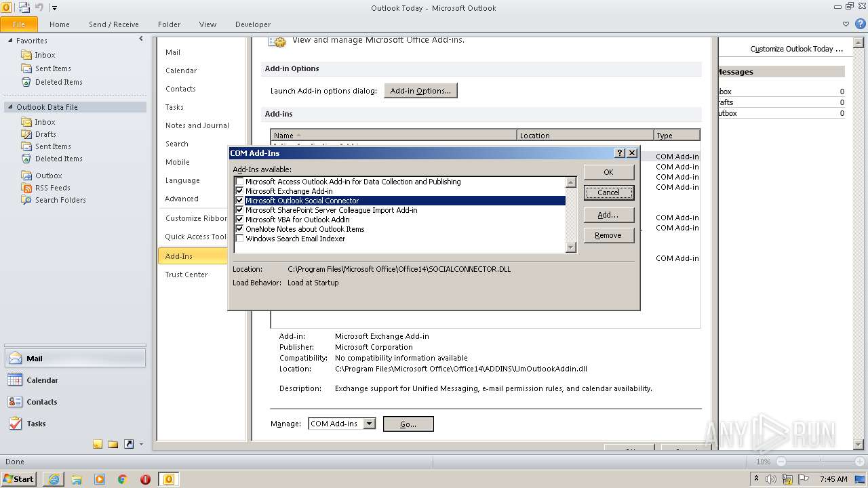Click OK in COM Add-Ins dialog

click(x=608, y=172)
